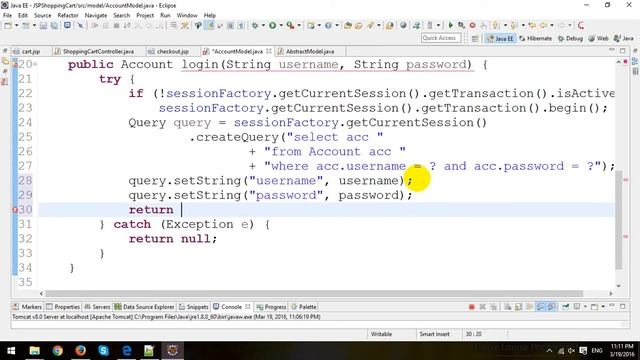
Task: Expand the Debug button dropdown arrow
Action: [x=263, y=26]
